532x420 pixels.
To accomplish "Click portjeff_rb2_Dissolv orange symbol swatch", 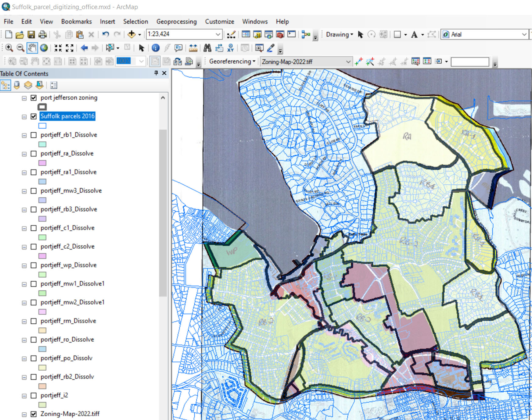I will [42, 386].
